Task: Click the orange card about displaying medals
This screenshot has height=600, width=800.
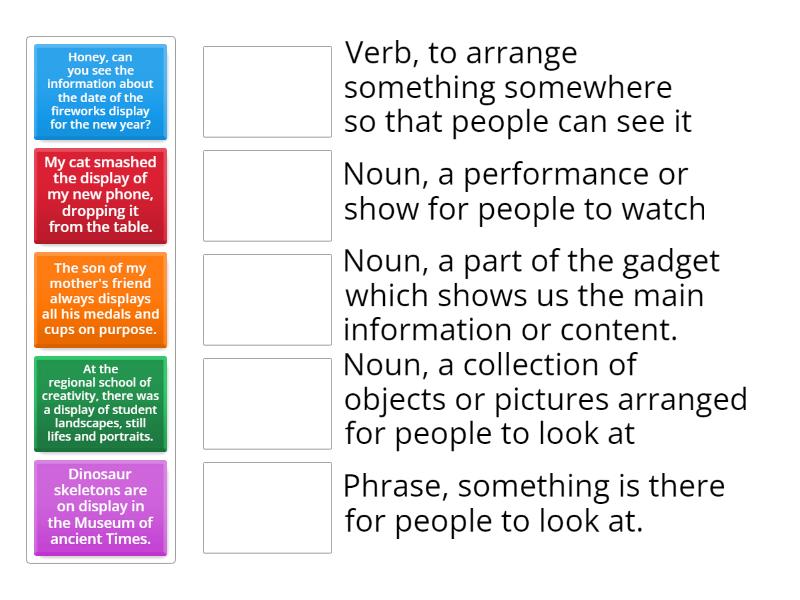Action: point(100,299)
